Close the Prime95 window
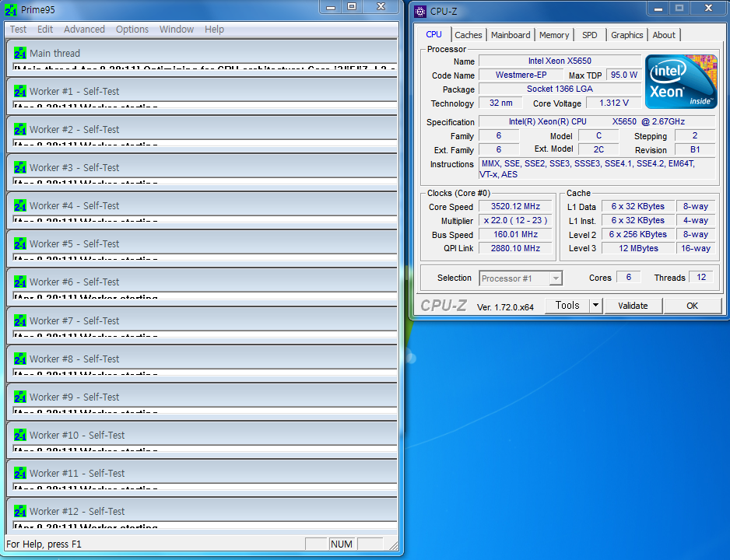 tap(381, 6)
